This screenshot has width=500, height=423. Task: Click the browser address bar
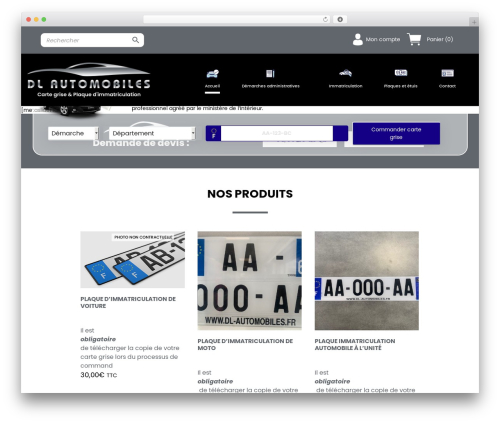pos(237,20)
